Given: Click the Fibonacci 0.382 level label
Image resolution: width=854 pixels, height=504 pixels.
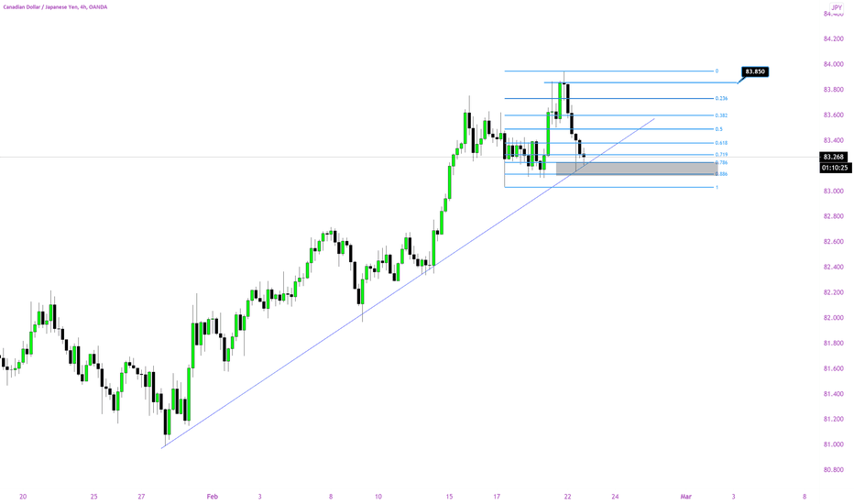Looking at the screenshot, I should [721, 115].
